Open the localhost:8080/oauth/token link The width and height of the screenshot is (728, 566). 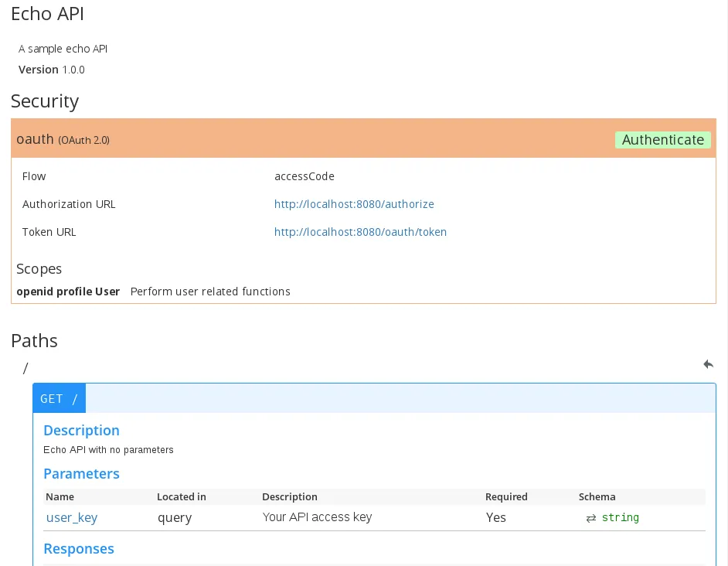point(360,232)
